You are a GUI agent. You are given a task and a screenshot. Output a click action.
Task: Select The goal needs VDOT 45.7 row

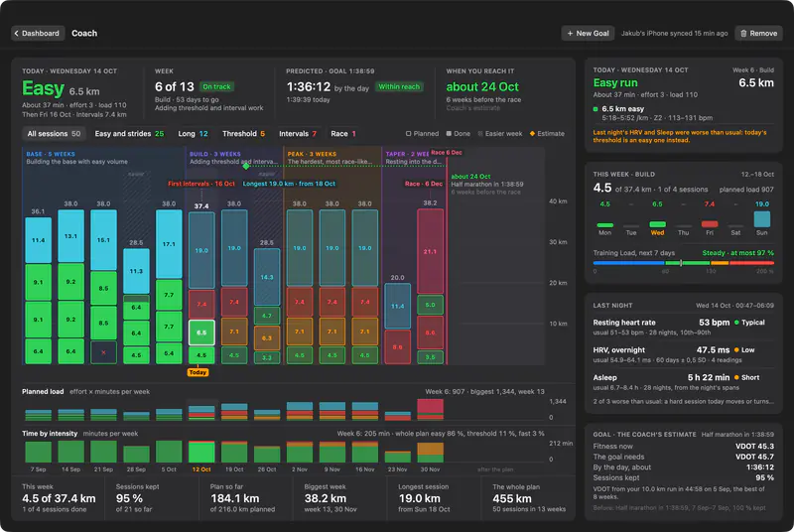(x=683, y=457)
